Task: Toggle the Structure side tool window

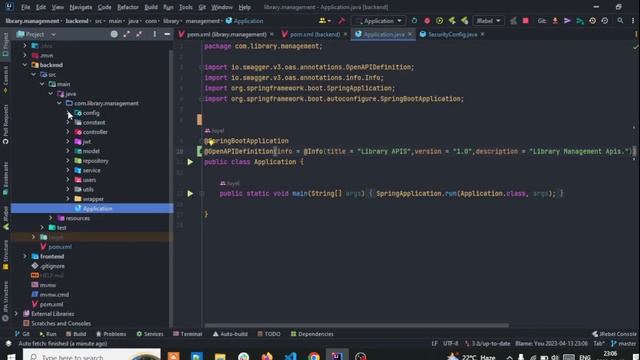Action: pos(5,255)
